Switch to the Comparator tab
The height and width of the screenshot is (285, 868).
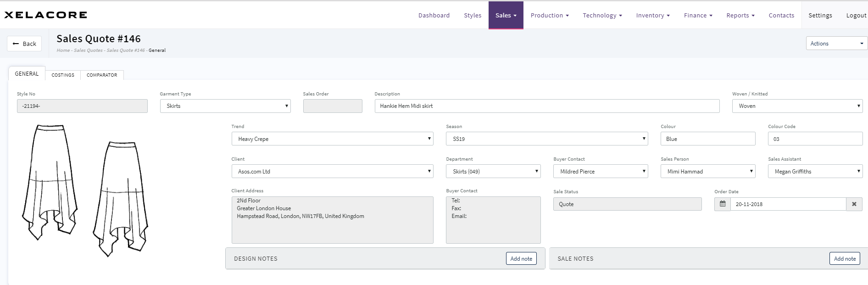click(x=102, y=75)
